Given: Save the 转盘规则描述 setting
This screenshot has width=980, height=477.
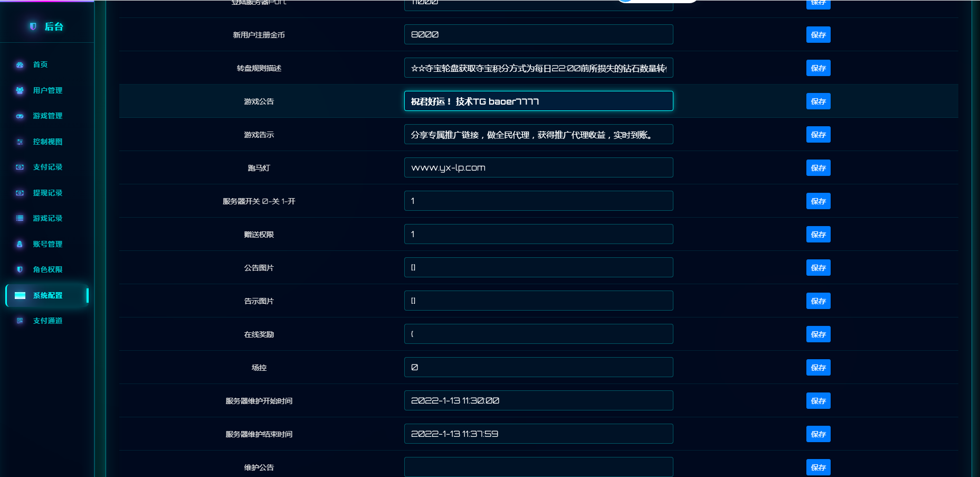Looking at the screenshot, I should tap(818, 68).
